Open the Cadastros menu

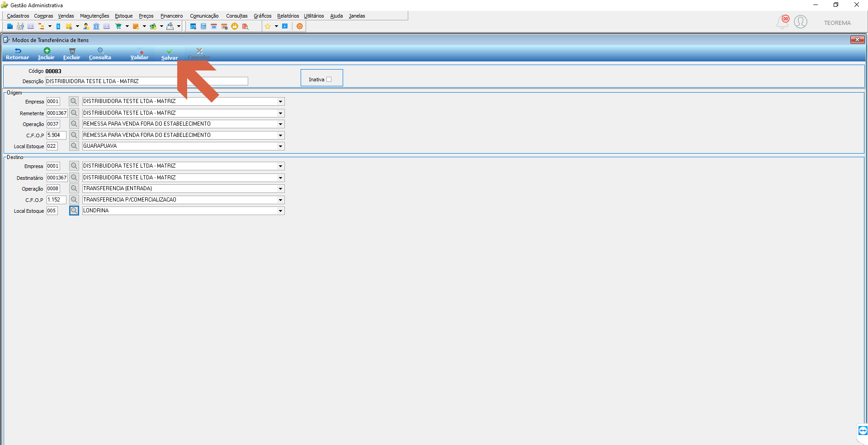click(x=18, y=16)
